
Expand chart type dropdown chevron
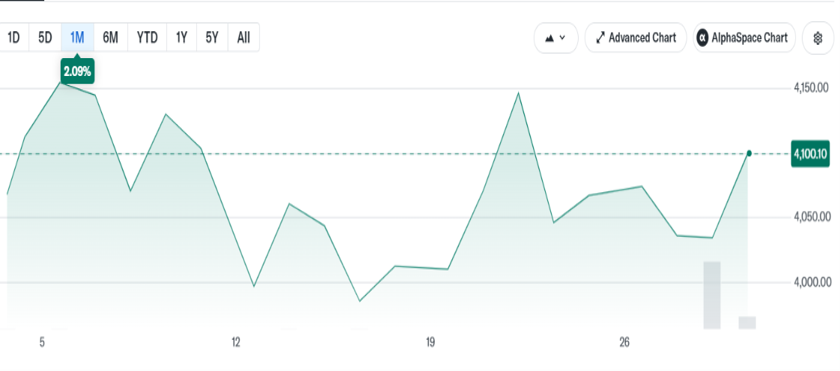point(562,38)
